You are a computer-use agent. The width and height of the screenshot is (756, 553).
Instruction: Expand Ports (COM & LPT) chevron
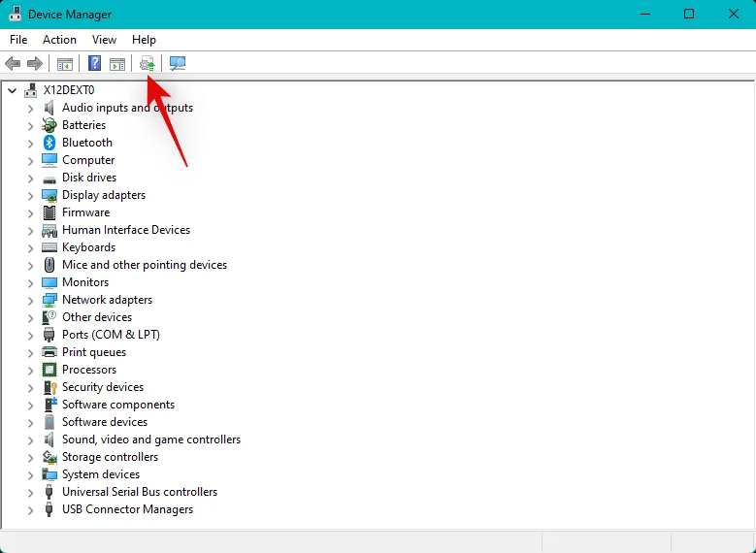[x=30, y=335]
